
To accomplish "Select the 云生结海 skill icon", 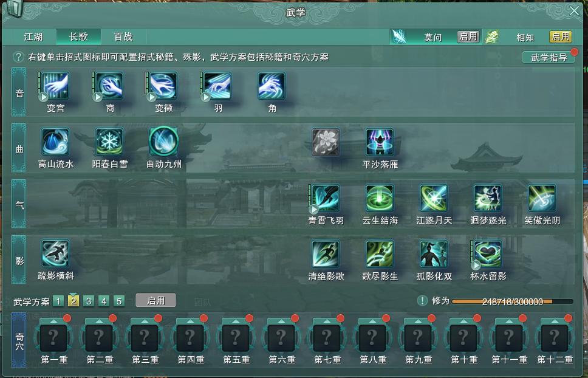I will tap(380, 198).
